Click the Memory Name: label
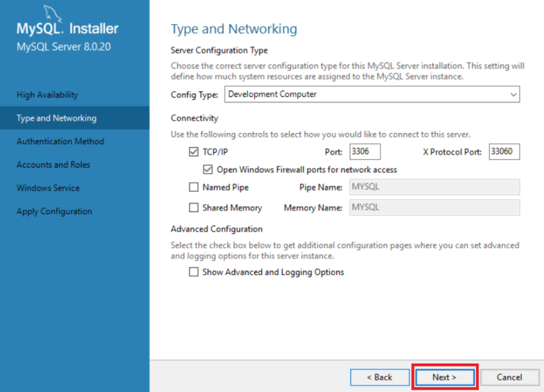This screenshot has width=544, height=392. point(313,208)
